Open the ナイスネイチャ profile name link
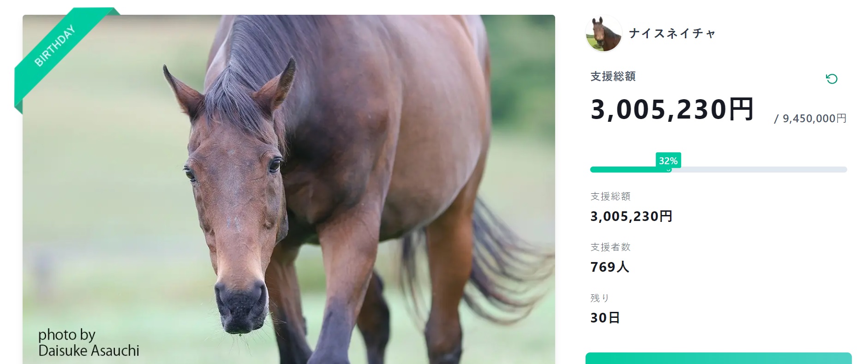The width and height of the screenshot is (868, 364). pyautogui.click(x=672, y=33)
